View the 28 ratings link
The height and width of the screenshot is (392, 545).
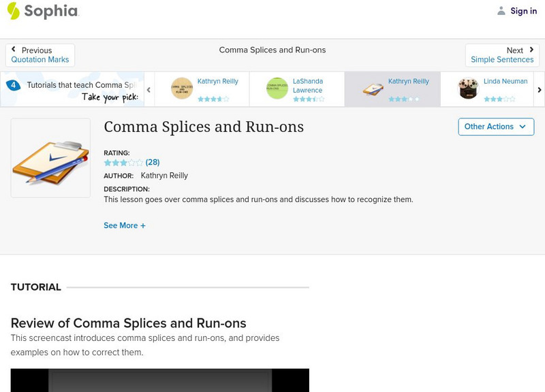click(153, 163)
